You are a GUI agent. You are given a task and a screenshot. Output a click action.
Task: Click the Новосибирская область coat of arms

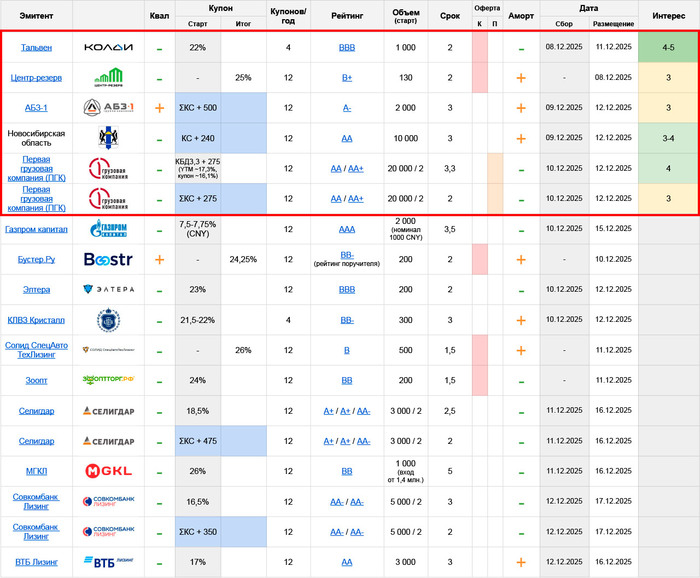(108, 138)
